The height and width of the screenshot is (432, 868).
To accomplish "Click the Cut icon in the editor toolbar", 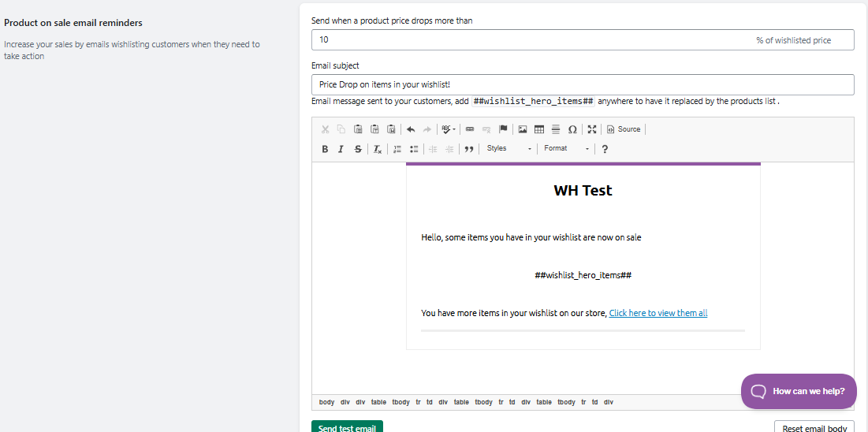I will (x=325, y=129).
